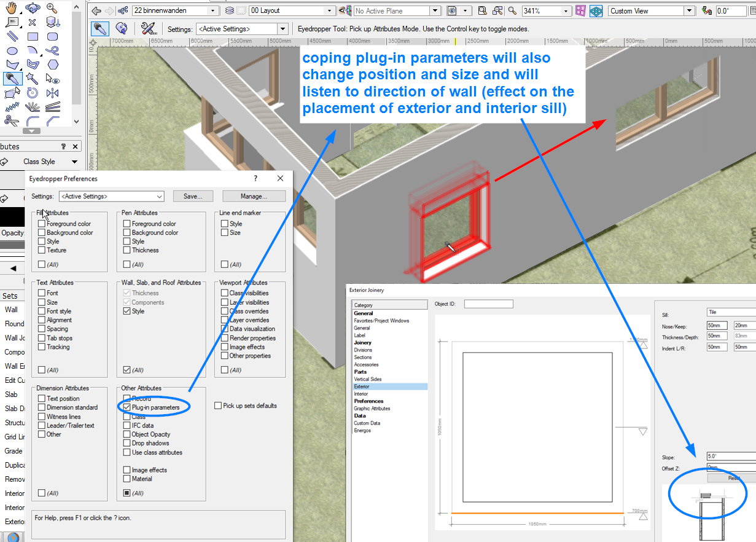Enable the Drop shadows checkbox
This screenshot has height=542, width=756.
(x=127, y=443)
